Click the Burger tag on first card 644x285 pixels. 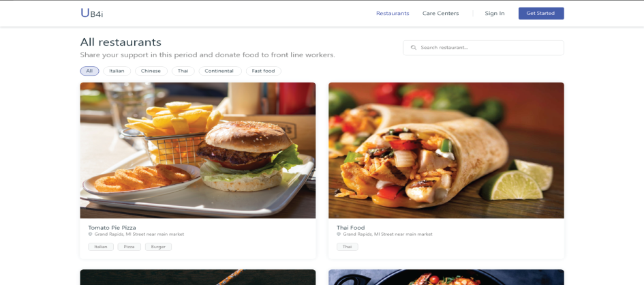pyautogui.click(x=158, y=247)
